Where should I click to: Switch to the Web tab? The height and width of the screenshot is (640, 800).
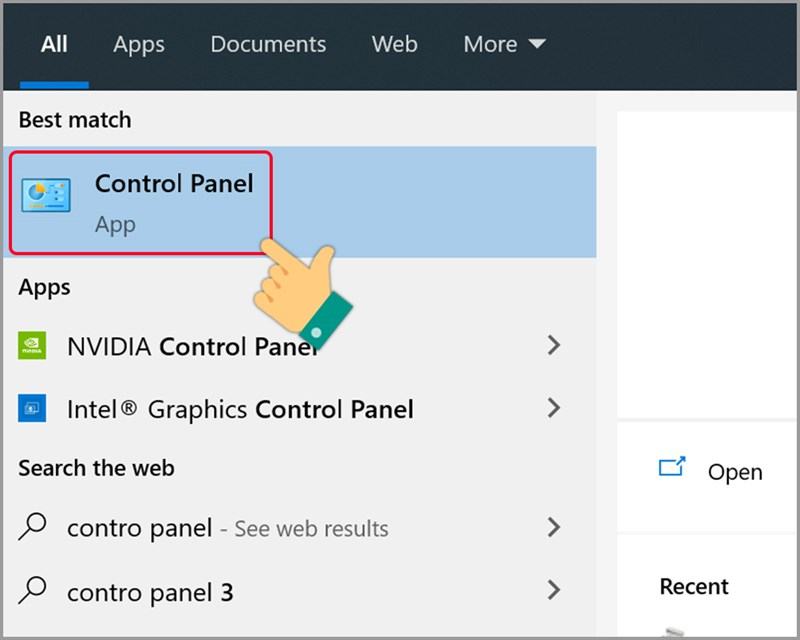(394, 44)
